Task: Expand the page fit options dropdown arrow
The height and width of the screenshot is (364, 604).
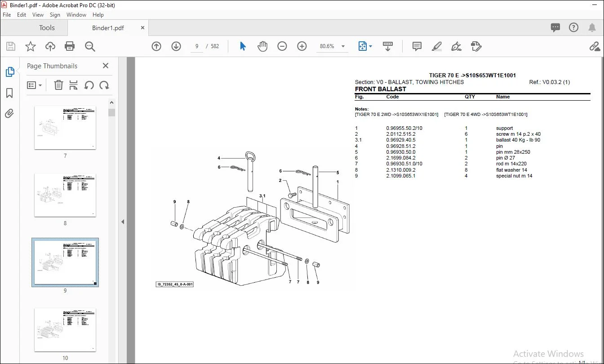Action: pyautogui.click(x=370, y=46)
